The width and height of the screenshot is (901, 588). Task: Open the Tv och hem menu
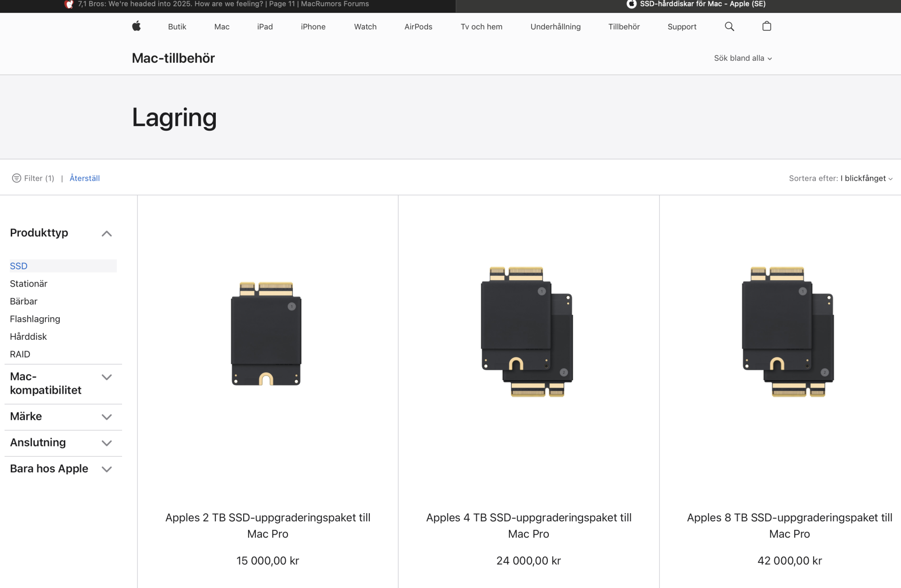482,27
